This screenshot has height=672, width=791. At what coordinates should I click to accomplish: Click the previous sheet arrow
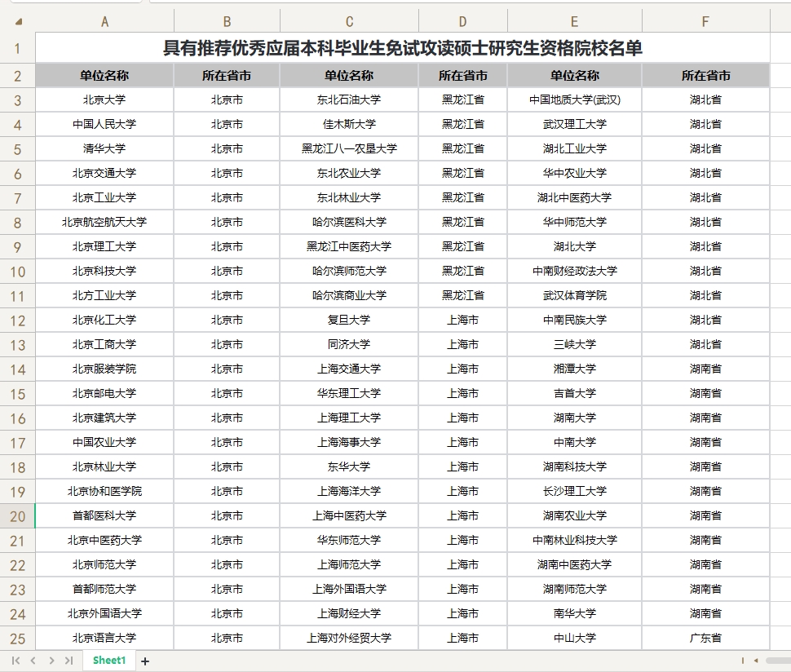click(x=33, y=660)
